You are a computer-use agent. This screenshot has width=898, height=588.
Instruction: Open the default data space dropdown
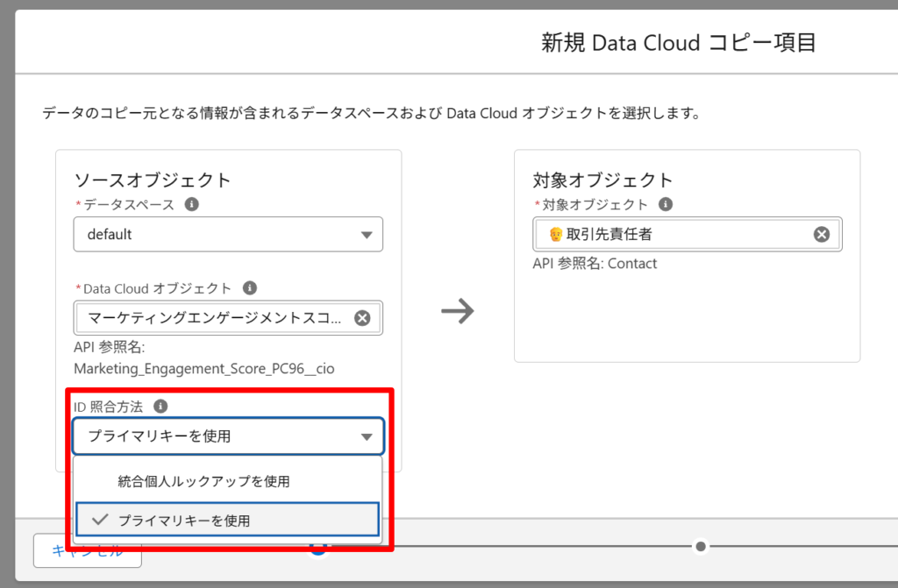[228, 234]
